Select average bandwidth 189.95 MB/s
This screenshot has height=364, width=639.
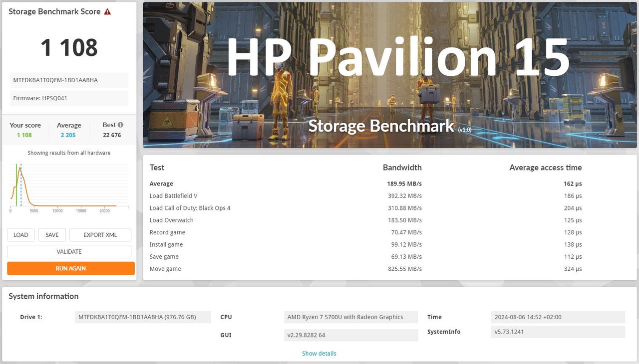(404, 184)
